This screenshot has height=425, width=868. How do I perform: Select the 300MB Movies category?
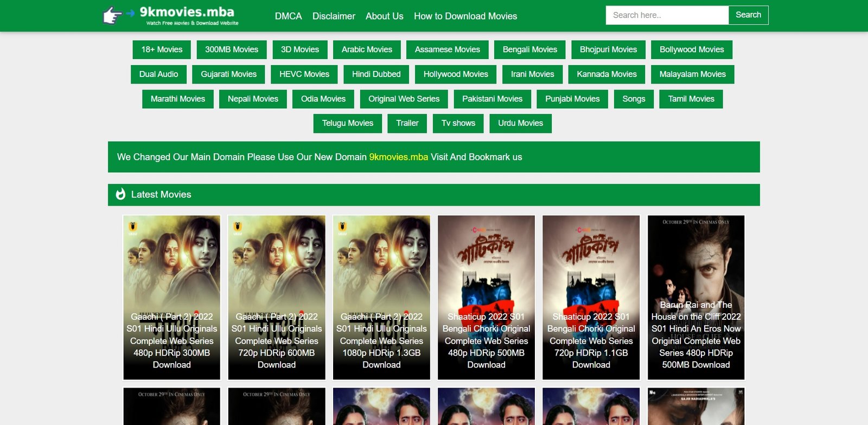(x=232, y=49)
